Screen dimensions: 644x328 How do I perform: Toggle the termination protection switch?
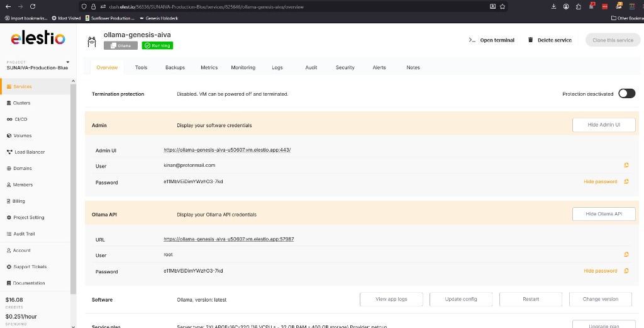(626, 94)
